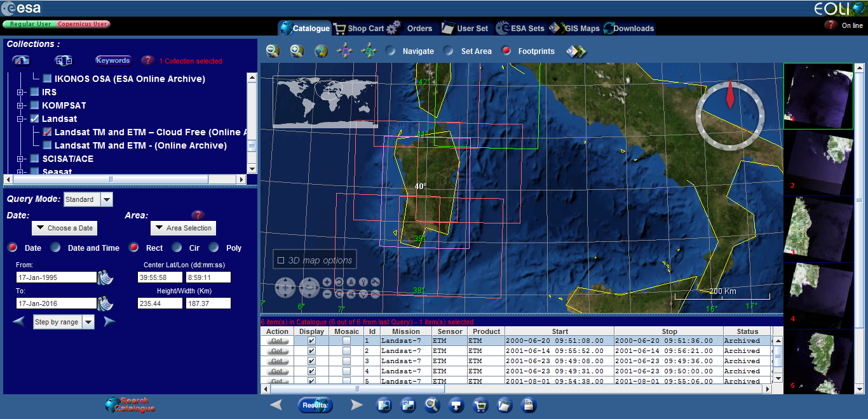The image size is (868, 419).
Task: Open the Area Selection dropdown
Action: coord(183,228)
